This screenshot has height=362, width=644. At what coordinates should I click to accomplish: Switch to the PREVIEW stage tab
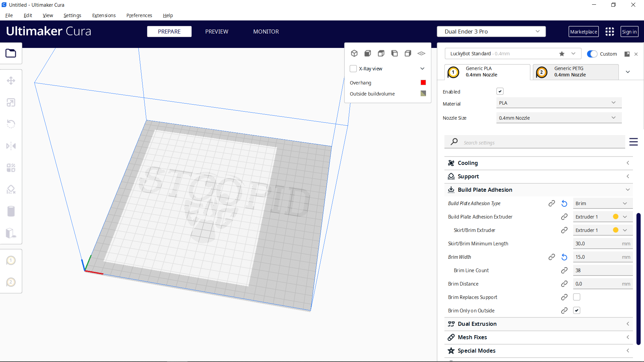(217, 32)
